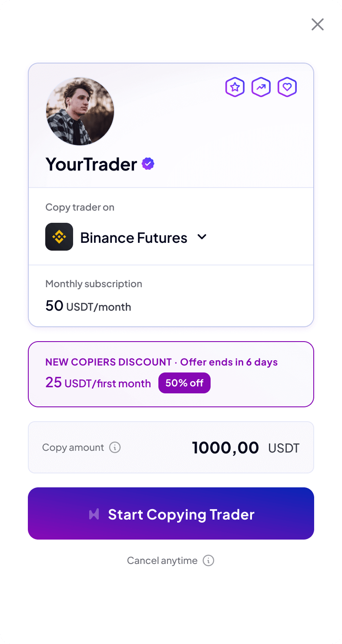Click the logo icon in the Start Copying button
The width and height of the screenshot is (342, 644).
(94, 514)
